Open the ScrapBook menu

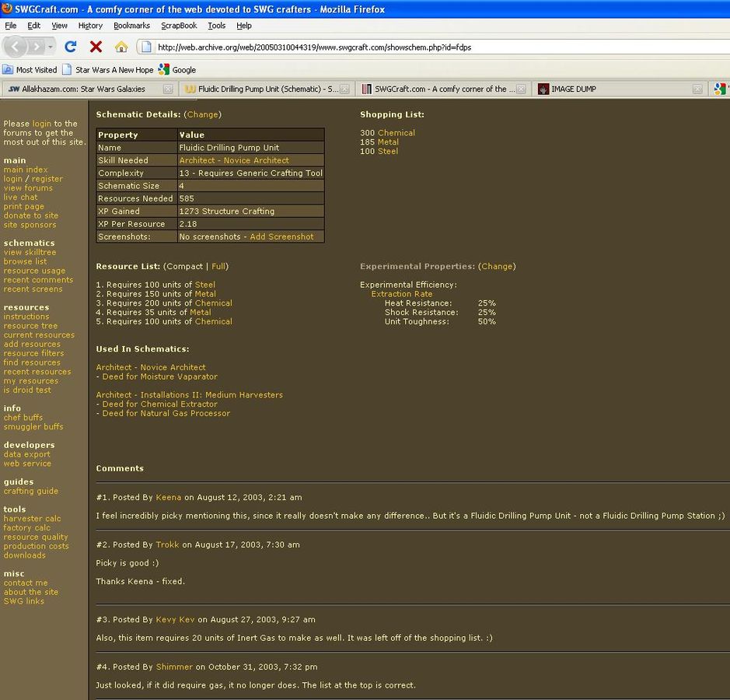[x=179, y=26]
